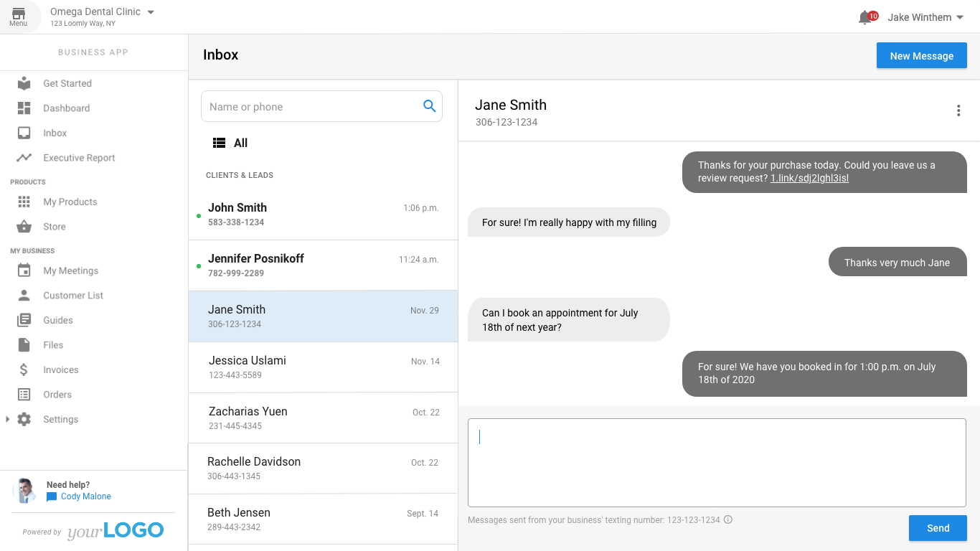Click the search magnifier in the contacts list
The height and width of the screenshot is (551, 980).
click(430, 105)
